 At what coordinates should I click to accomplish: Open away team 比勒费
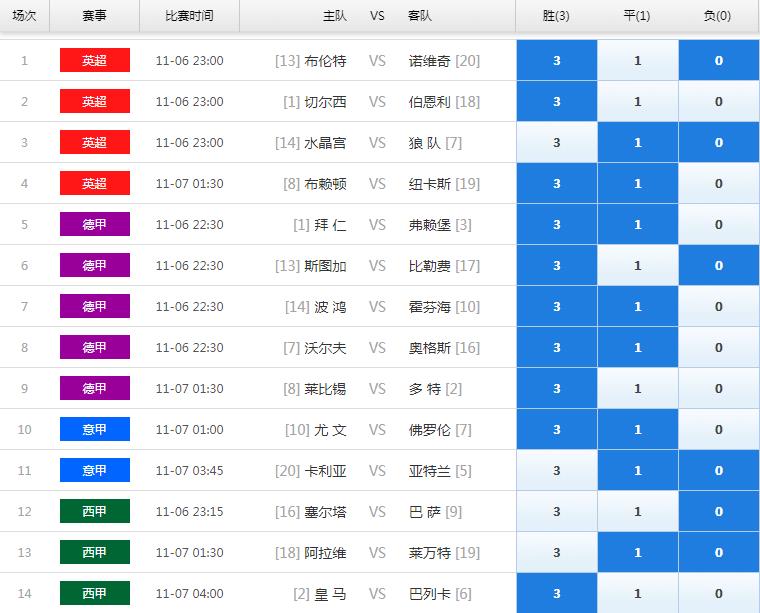click(429, 266)
